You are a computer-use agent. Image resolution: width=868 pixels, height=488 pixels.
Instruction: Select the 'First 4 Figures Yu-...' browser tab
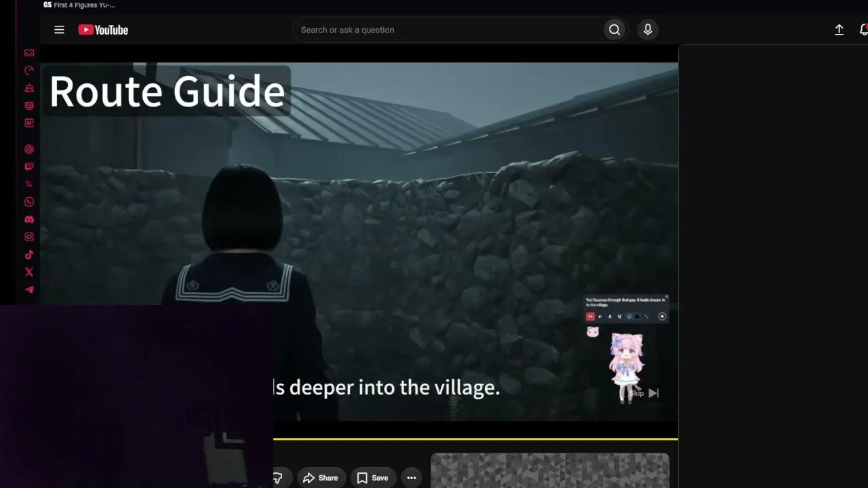79,5
